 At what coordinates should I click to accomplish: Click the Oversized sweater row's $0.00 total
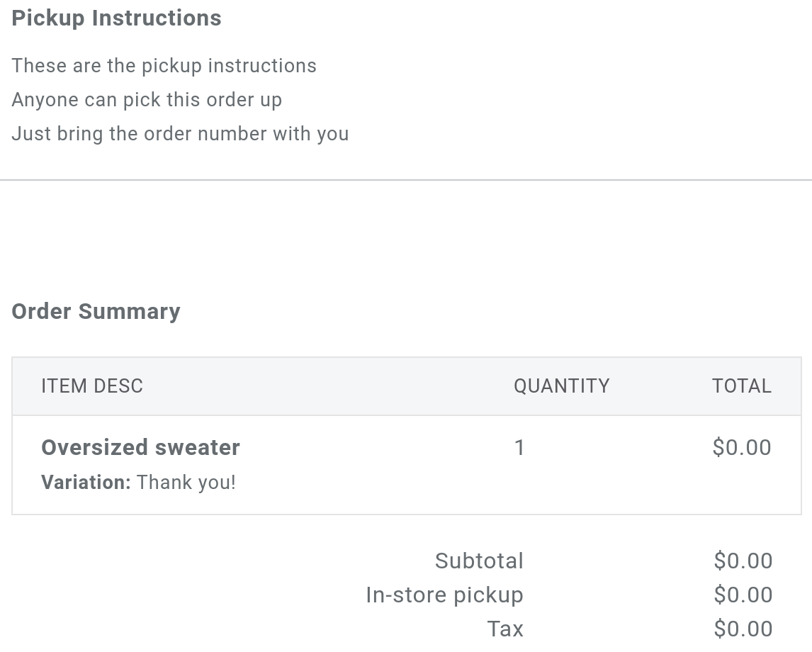click(741, 448)
